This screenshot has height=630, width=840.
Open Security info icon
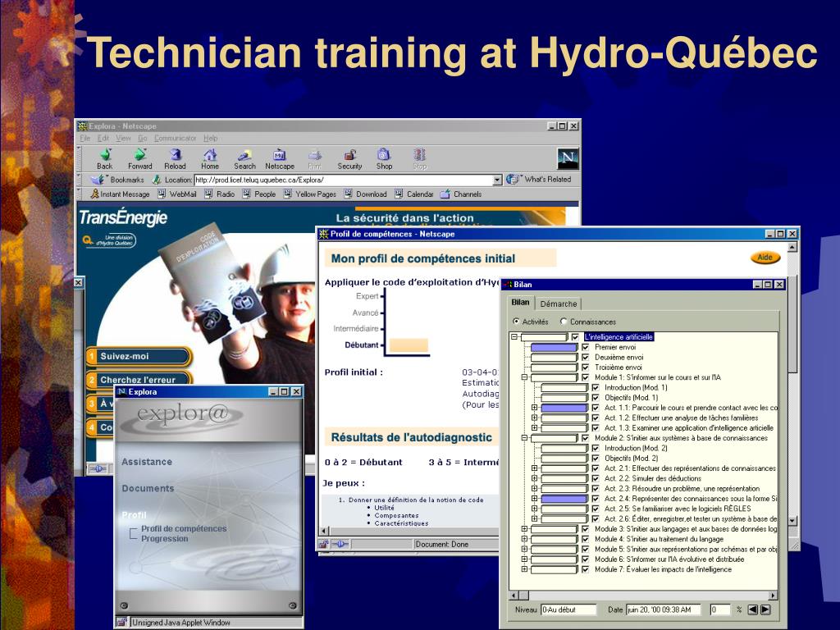(349, 159)
